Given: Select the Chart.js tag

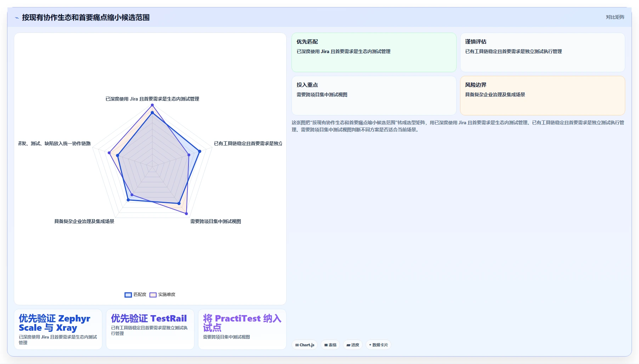Looking at the screenshot, I should pos(305,345).
